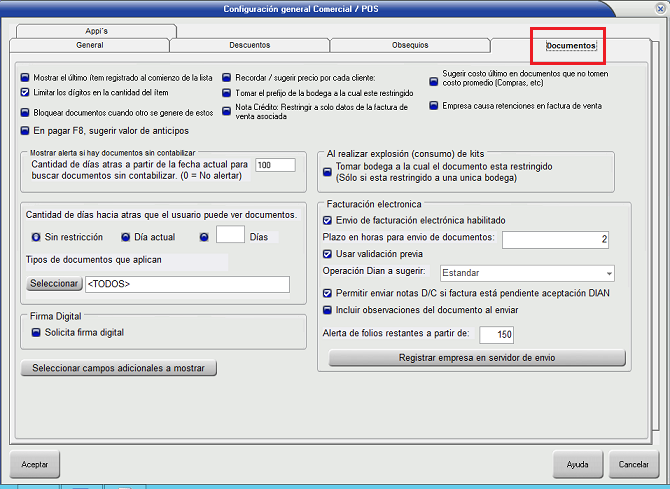
Task: Disable 'Envío de facturación electrónica habilitado'
Action: [x=327, y=220]
